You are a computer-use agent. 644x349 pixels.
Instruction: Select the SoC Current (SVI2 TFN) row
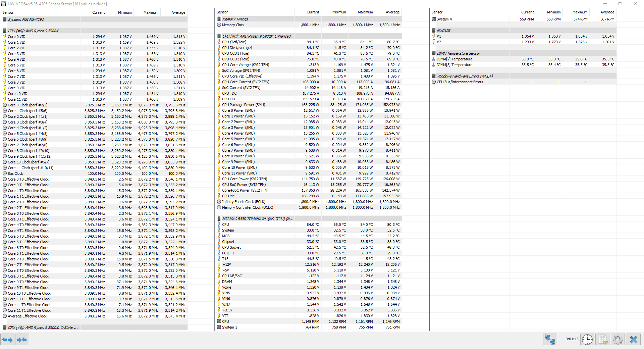[308, 88]
